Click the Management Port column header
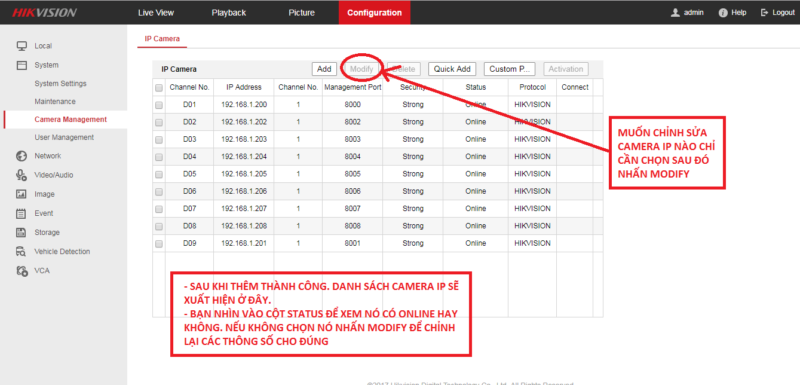Viewport: 800px width, 385px height. tap(353, 87)
